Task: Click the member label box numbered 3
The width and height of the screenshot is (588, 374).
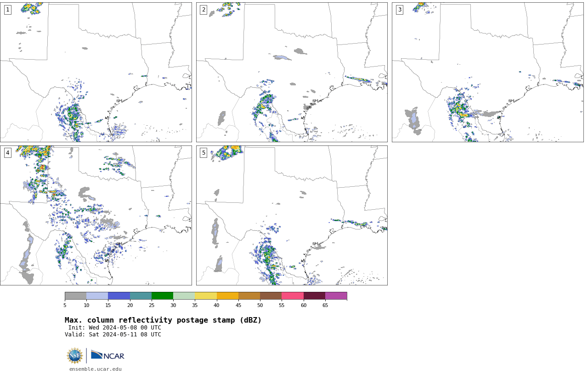Action: pyautogui.click(x=399, y=10)
